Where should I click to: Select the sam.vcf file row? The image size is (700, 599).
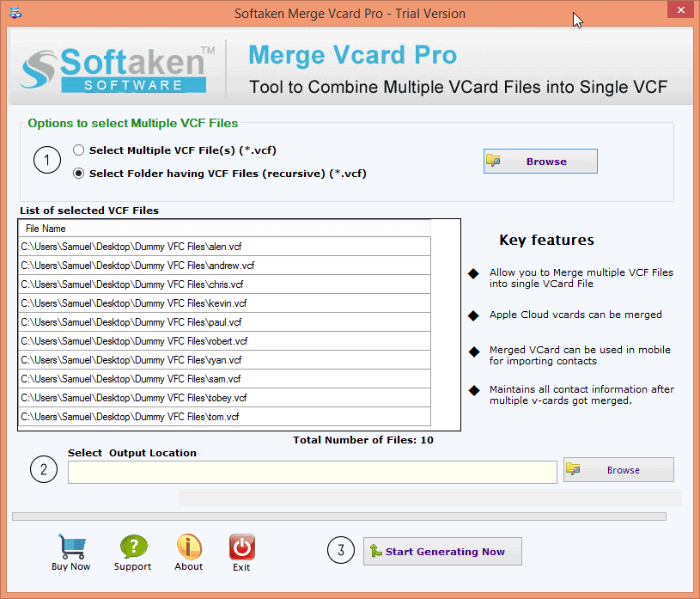224,379
